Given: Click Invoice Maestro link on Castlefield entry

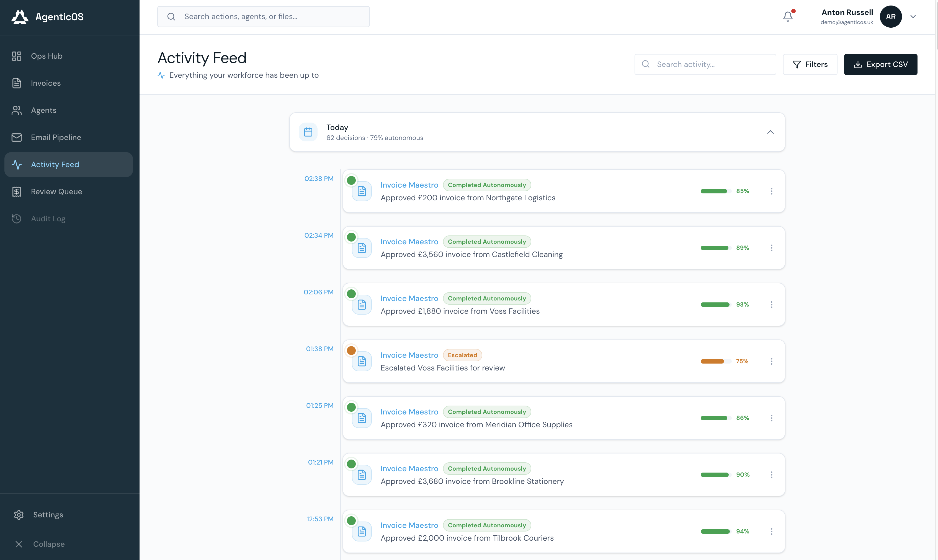Looking at the screenshot, I should coord(409,242).
